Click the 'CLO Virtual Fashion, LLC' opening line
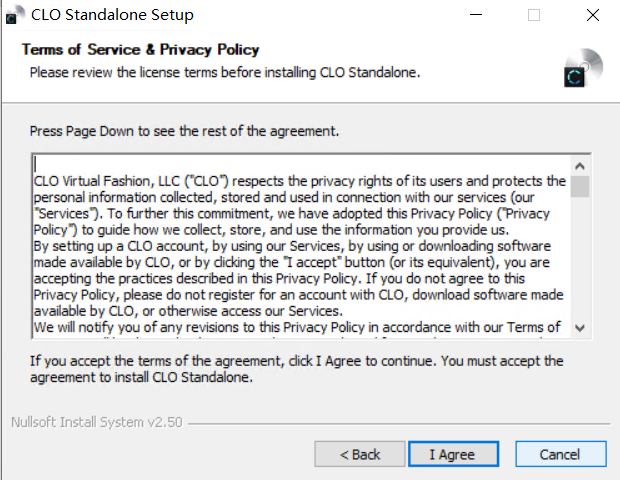Viewport: 620px width, 480px height. pos(200,181)
